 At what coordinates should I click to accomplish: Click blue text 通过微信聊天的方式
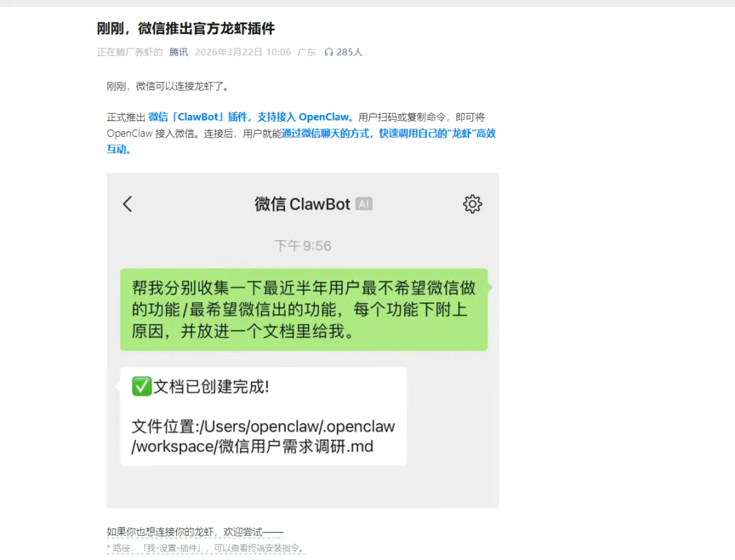325,133
